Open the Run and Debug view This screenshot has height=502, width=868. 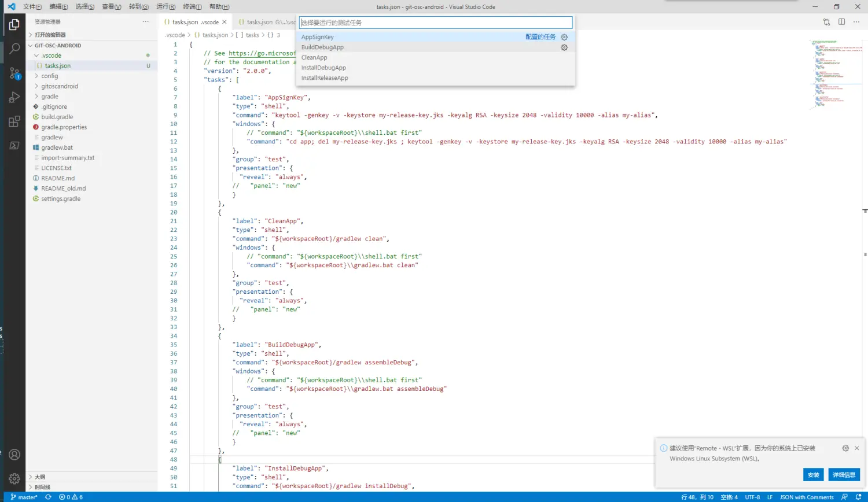coord(14,98)
